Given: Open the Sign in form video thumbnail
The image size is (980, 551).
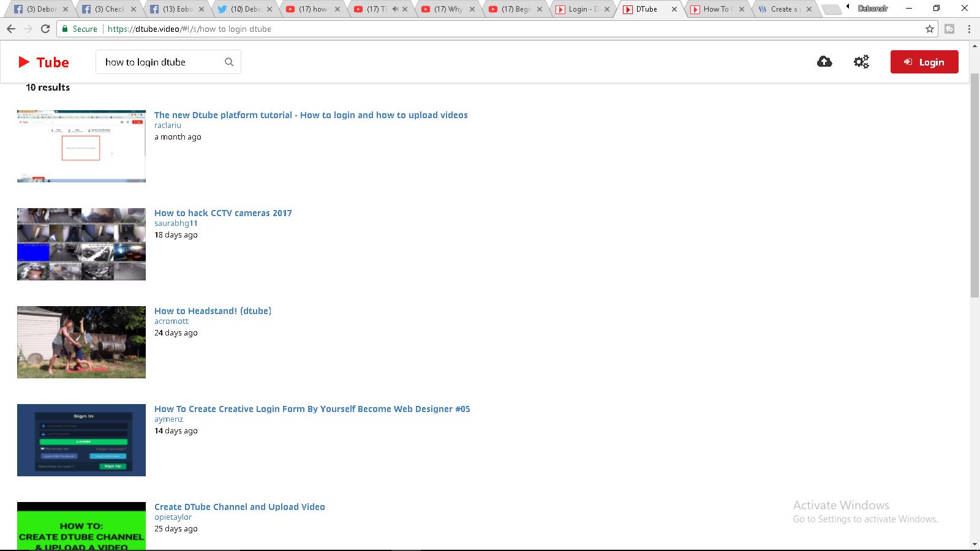Looking at the screenshot, I should pyautogui.click(x=81, y=440).
